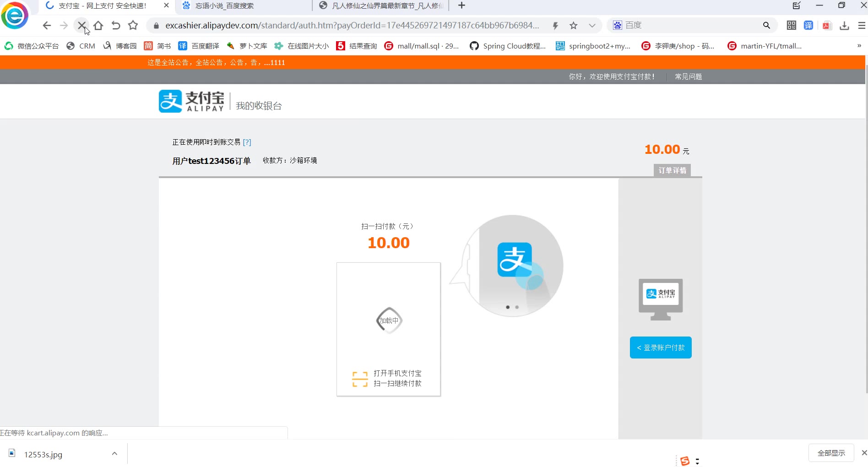The height and width of the screenshot is (467, 868).
Task: Restore the last closed page (undo arrow)
Action: click(116, 26)
